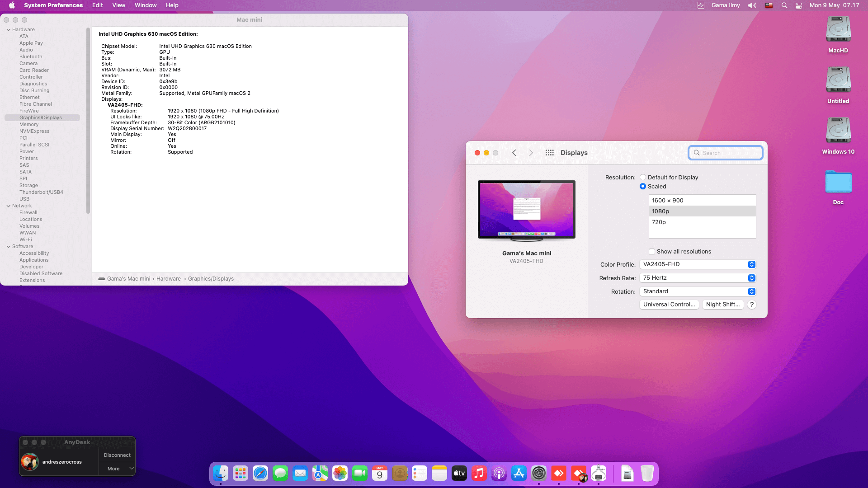The width and height of the screenshot is (868, 488).
Task: Click the Universal Control button
Action: (x=669, y=305)
